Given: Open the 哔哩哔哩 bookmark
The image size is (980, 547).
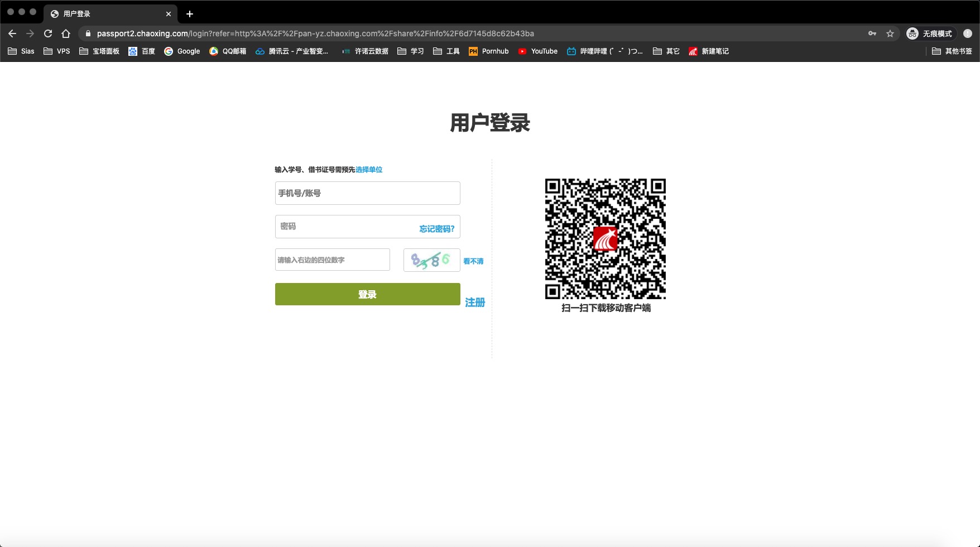Looking at the screenshot, I should point(606,51).
